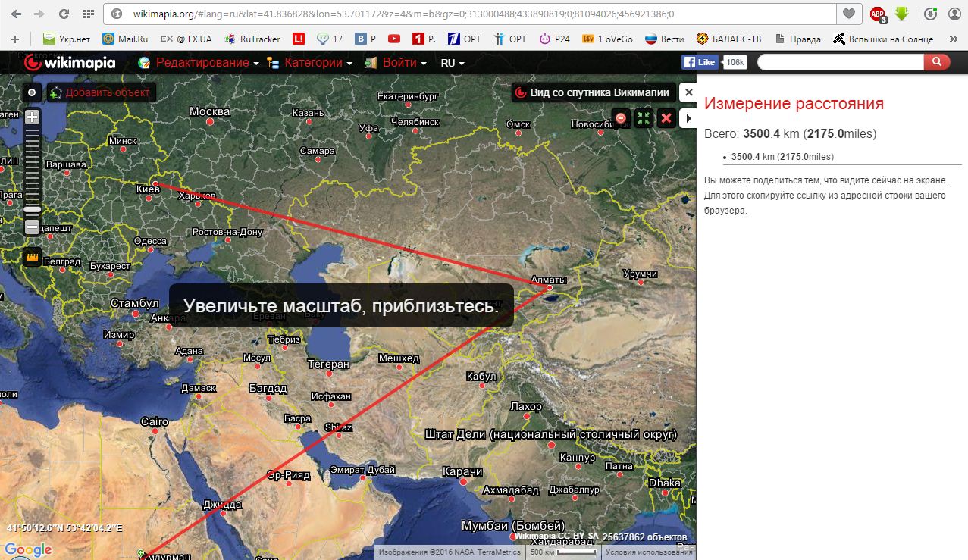Click the zoom in plus button
Screen dimensions: 968x560
(x=32, y=117)
